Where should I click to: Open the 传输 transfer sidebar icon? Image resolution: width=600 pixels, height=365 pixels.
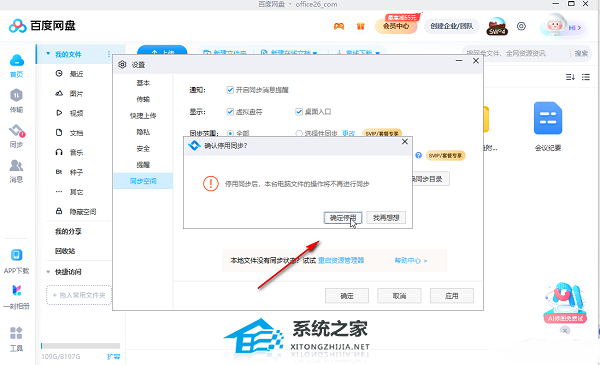(16, 96)
